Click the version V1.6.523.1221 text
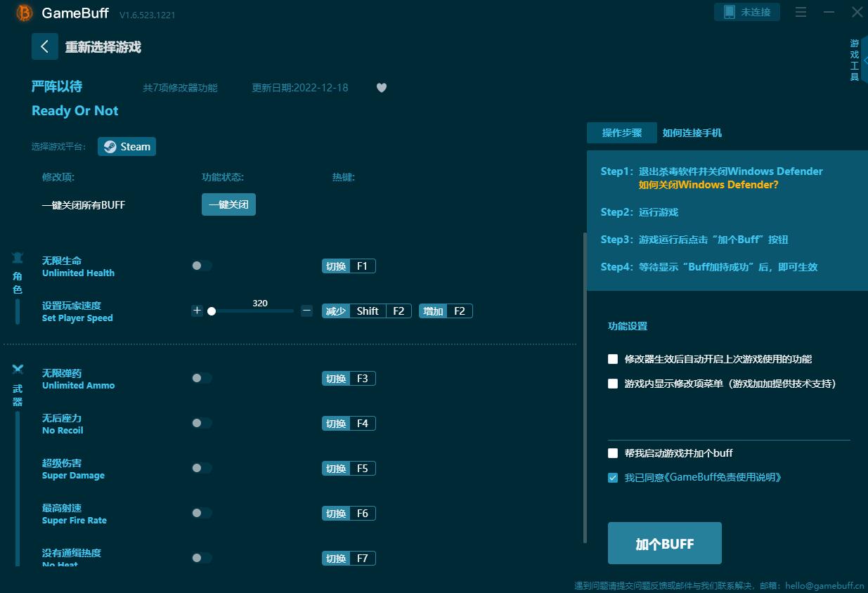This screenshot has height=593, width=868. pos(148,15)
